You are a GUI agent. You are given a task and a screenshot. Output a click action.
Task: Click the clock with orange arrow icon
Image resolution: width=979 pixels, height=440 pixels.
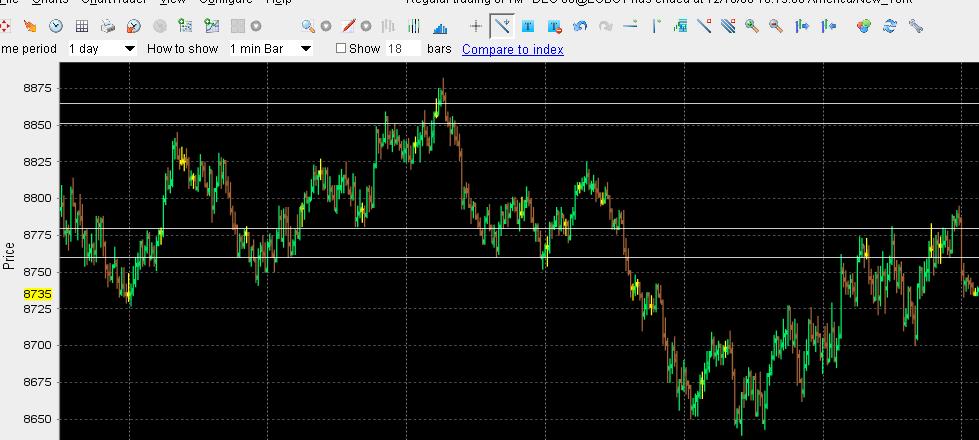pos(134,26)
